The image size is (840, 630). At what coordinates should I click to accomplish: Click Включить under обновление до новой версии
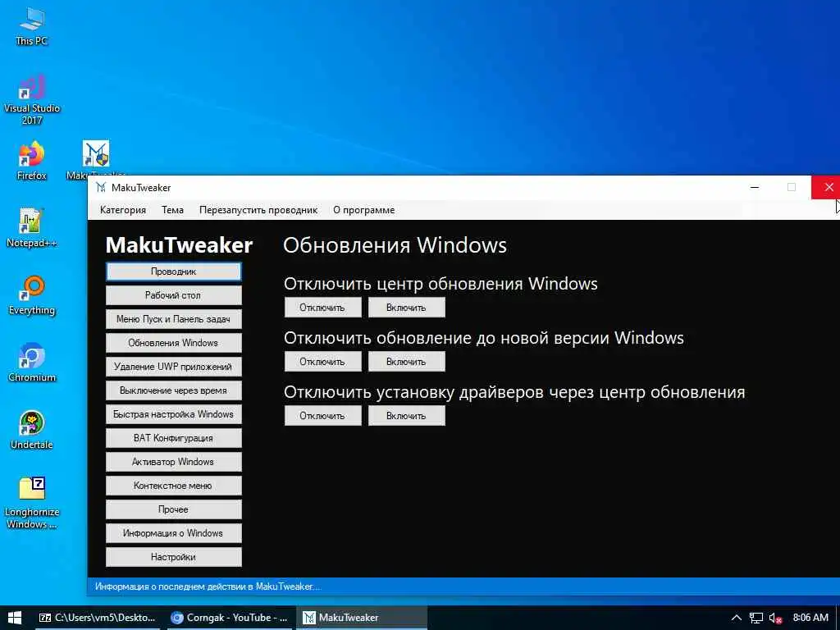pyautogui.click(x=407, y=362)
